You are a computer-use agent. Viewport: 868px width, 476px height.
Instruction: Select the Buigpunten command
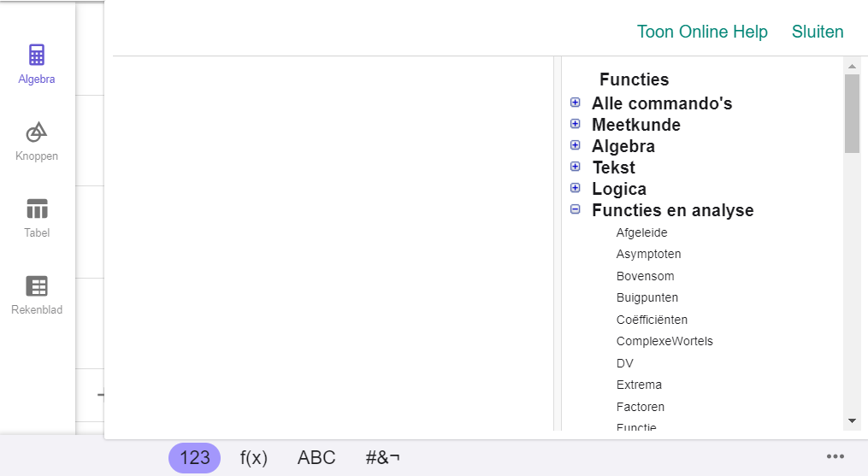[x=647, y=297]
